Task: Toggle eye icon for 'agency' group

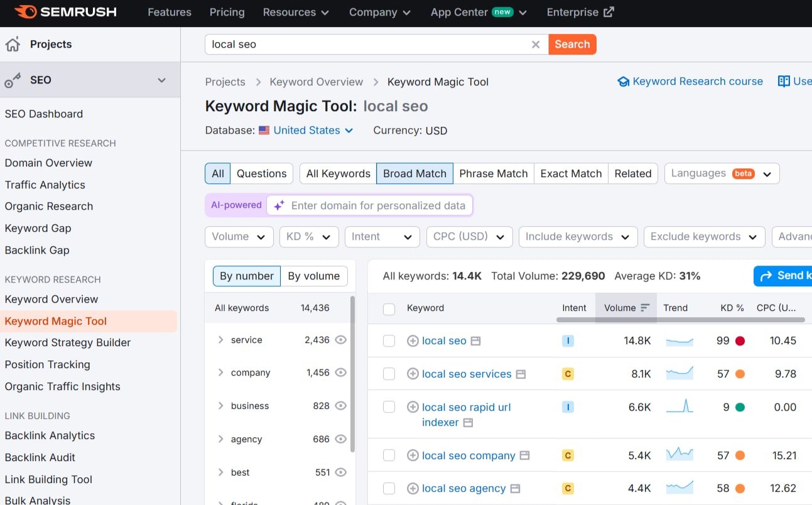Action: coord(341,439)
